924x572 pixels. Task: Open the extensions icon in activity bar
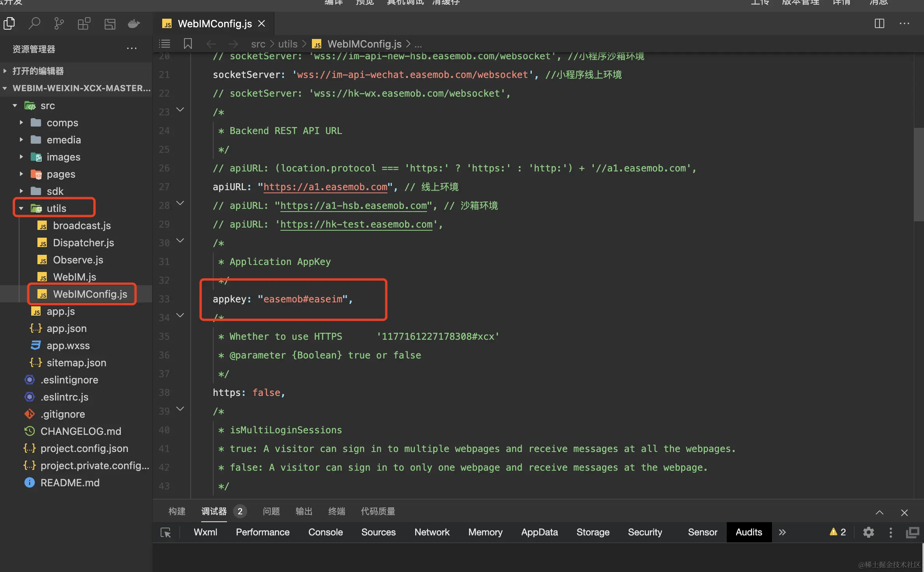(x=84, y=24)
